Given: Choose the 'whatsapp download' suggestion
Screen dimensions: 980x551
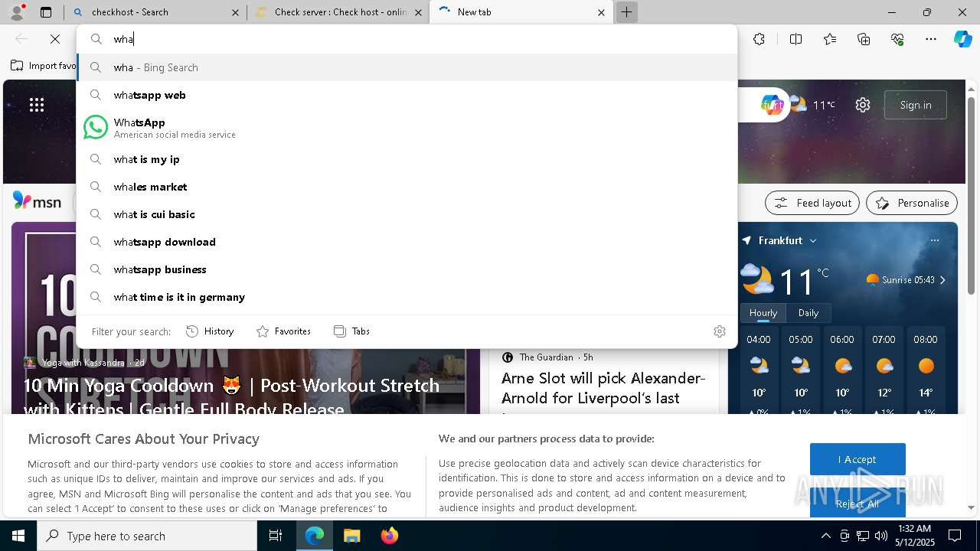Looking at the screenshot, I should tap(407, 242).
